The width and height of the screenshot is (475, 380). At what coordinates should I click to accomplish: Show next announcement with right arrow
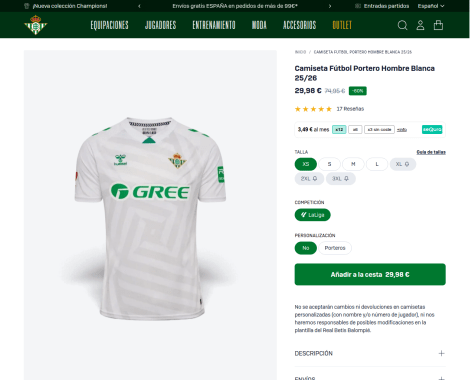pyautogui.click(x=330, y=6)
